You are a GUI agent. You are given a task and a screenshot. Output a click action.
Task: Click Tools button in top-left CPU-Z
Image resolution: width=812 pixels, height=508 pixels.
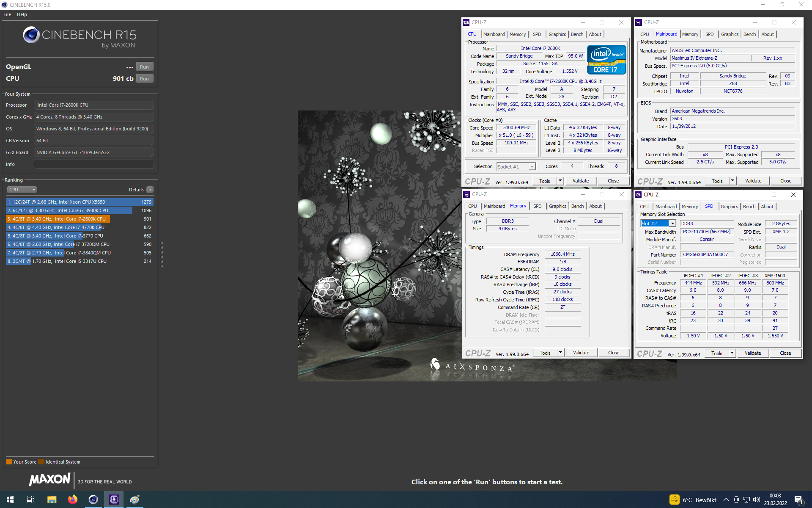[x=545, y=181]
